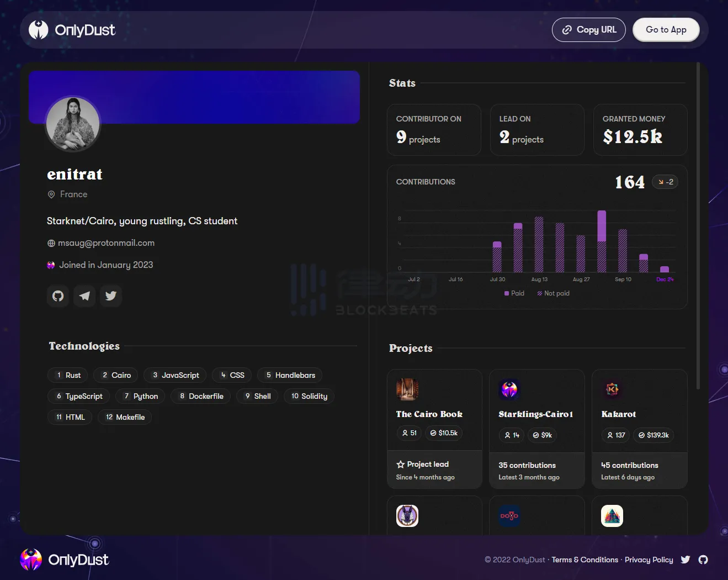Open the Privacy Policy link
This screenshot has width=728, height=580.
click(x=649, y=560)
